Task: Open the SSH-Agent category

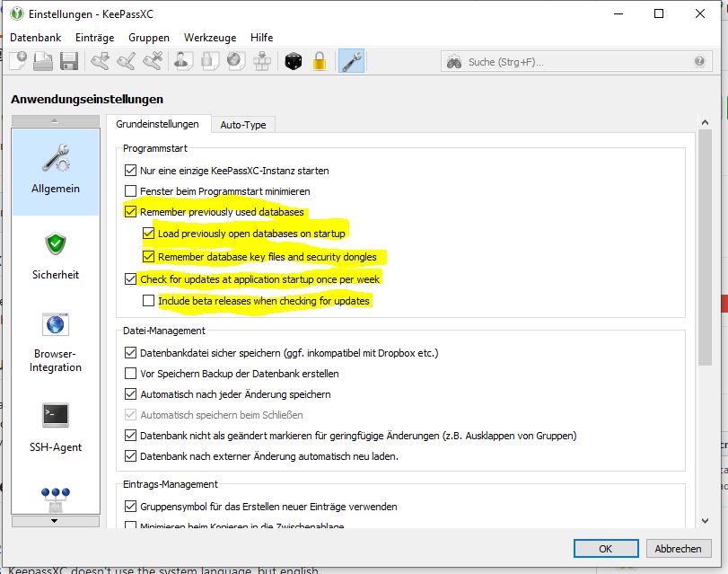Action: [x=56, y=428]
